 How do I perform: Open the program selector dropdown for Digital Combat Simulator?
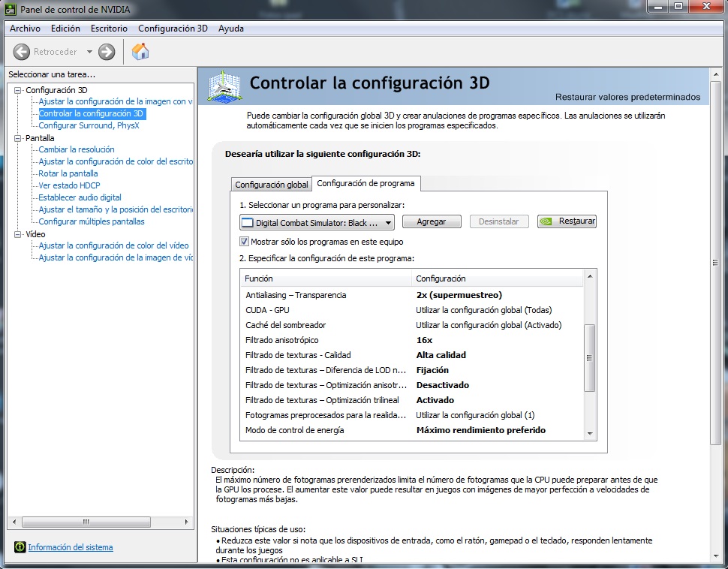(x=317, y=222)
